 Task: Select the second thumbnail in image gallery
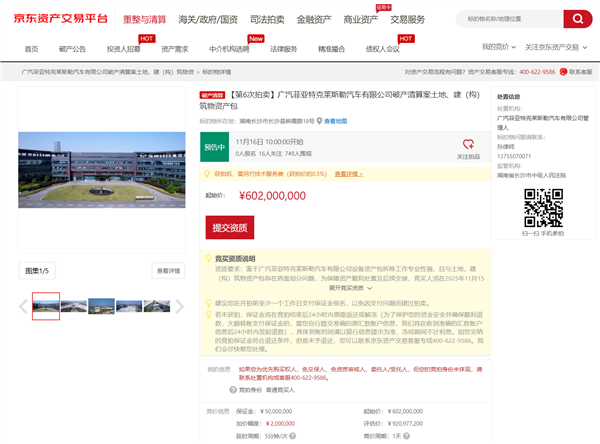coord(73,306)
